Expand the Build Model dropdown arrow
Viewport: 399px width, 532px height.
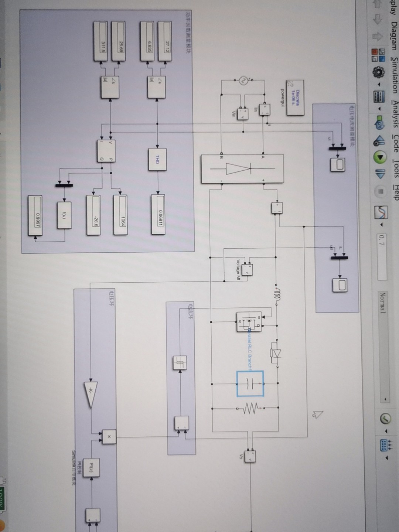(x=386, y=458)
